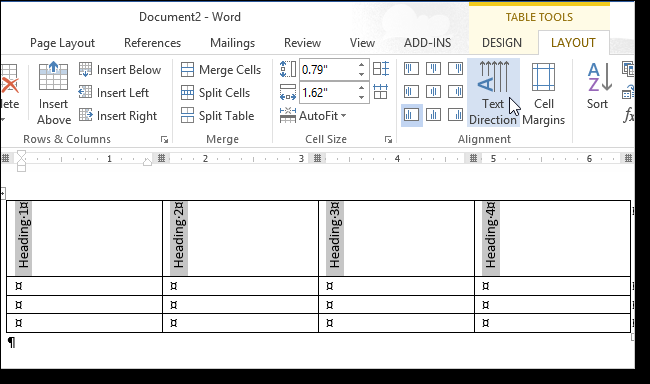
Task: Increase row height with up stepper
Action: (x=361, y=65)
